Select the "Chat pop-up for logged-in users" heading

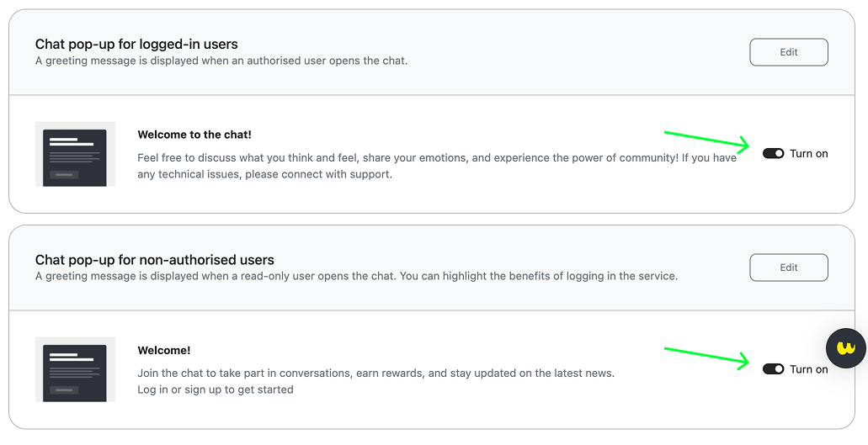[136, 44]
